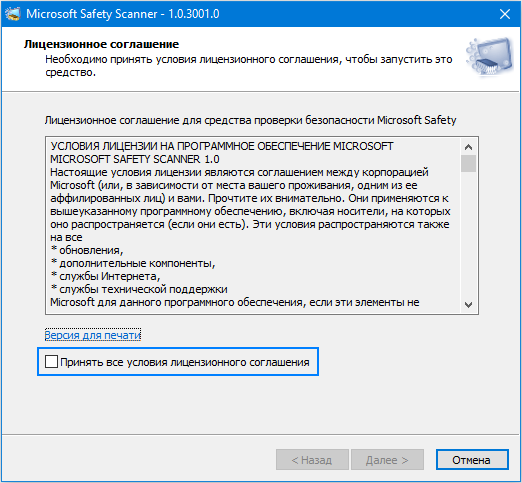This screenshot has width=522, height=483.
Task: Click the bullet '* службы технической поддержки'
Action: [139, 289]
